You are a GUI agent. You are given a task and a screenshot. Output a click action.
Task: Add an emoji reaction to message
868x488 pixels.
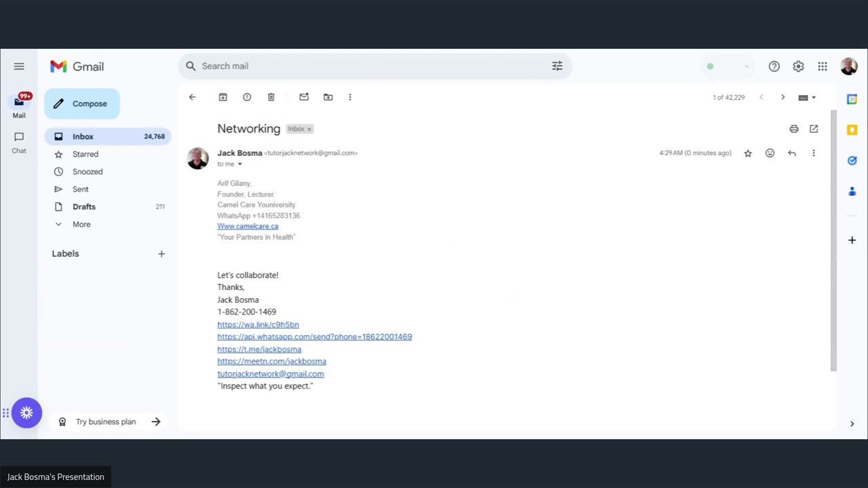770,153
